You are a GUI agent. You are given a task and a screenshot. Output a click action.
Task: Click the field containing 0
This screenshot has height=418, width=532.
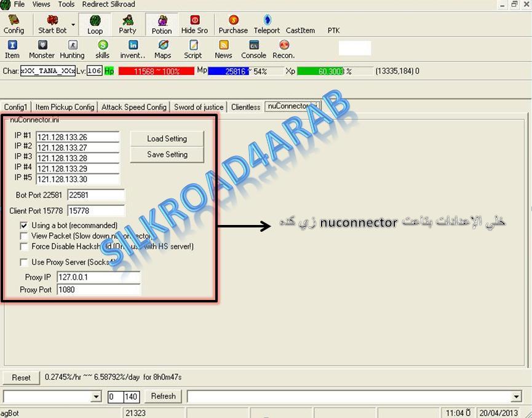[116, 396]
